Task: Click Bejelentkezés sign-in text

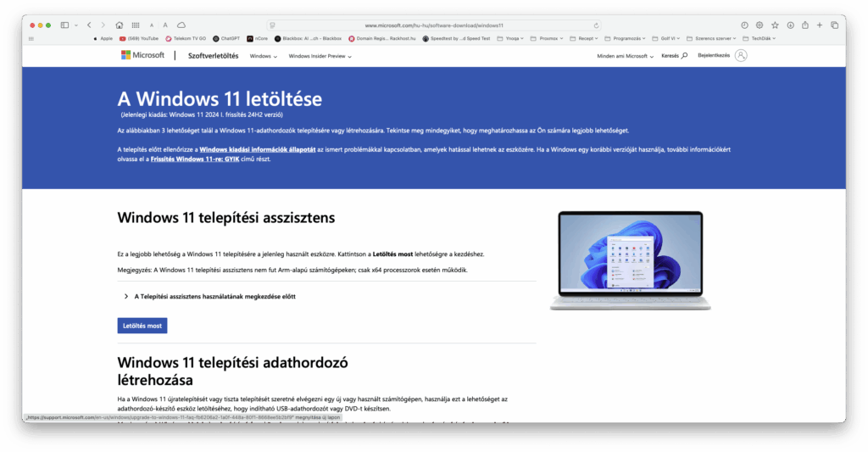Action: click(714, 55)
